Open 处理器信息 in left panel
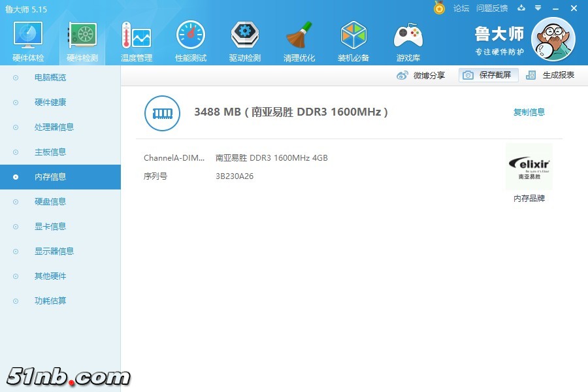The height and width of the screenshot is (392, 588). tap(54, 127)
